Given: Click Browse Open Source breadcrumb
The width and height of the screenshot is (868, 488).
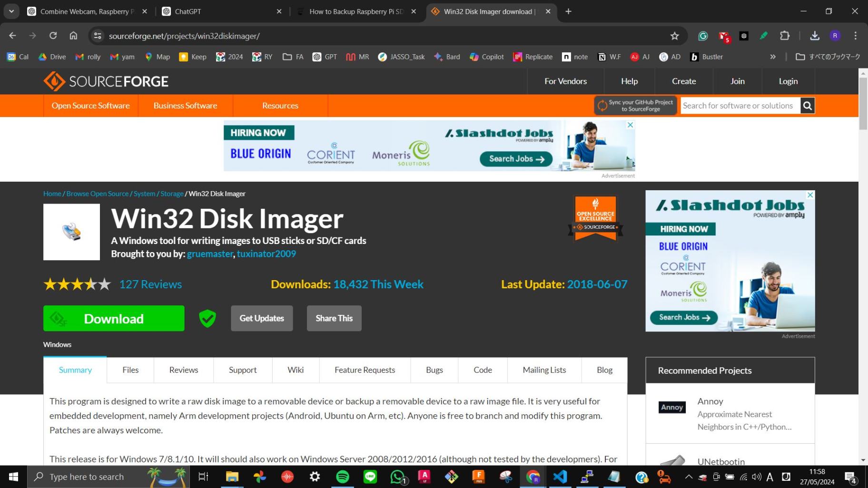Looking at the screenshot, I should point(98,194).
